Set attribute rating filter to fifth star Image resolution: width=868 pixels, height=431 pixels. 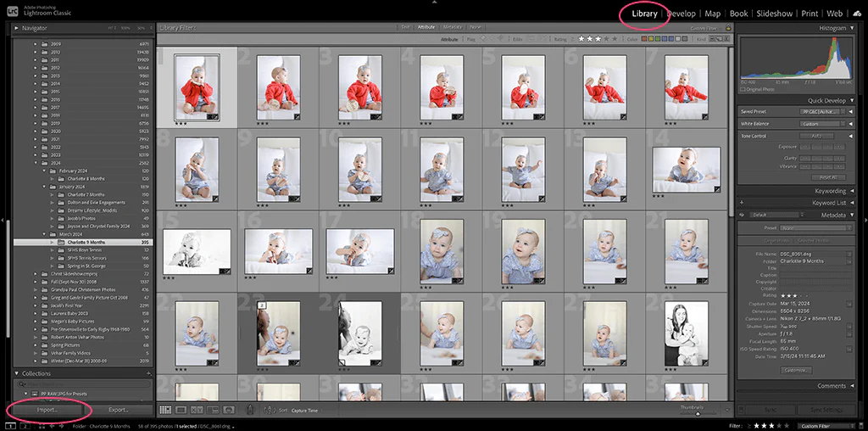(x=615, y=39)
